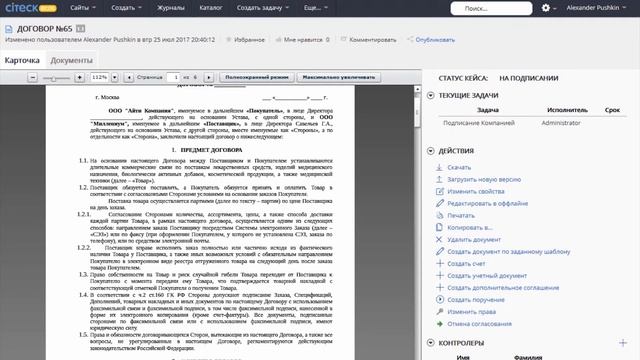Click the download icon next to Скачать
The height and width of the screenshot is (360, 640).
point(439,167)
